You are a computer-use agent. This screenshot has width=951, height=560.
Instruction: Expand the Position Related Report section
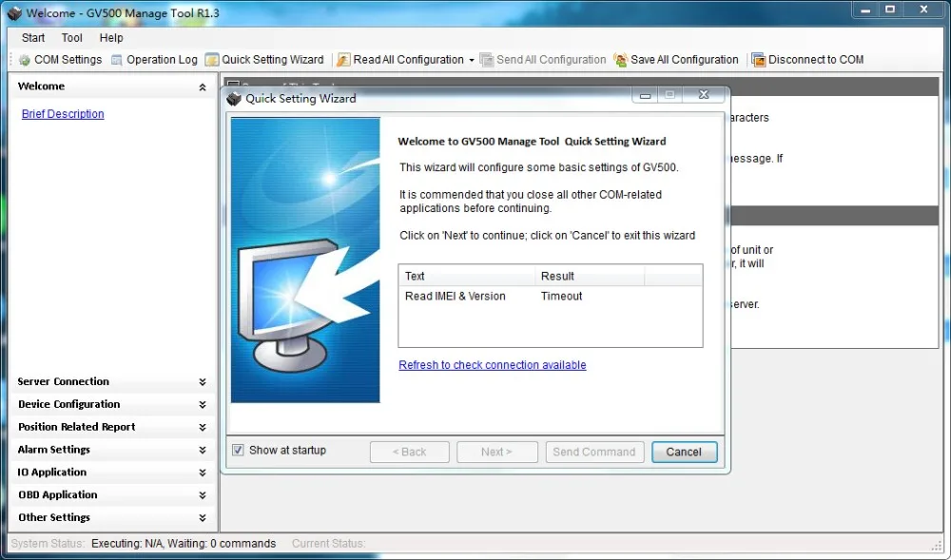point(202,428)
